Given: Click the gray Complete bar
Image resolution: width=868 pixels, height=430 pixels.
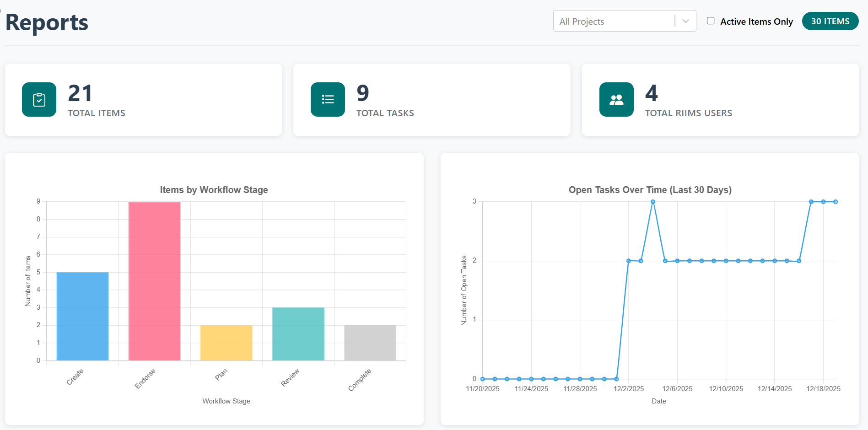Looking at the screenshot, I should (370, 343).
